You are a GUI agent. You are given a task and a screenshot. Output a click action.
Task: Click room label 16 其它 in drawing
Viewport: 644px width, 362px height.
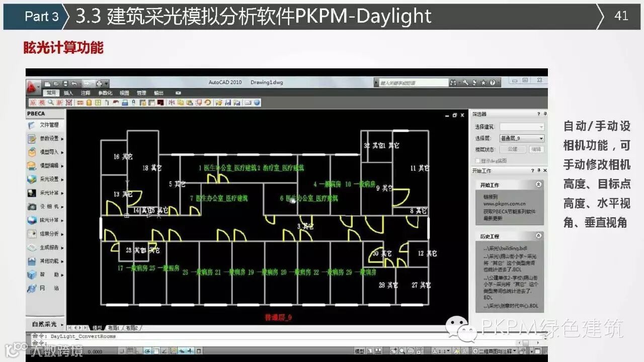point(123,157)
